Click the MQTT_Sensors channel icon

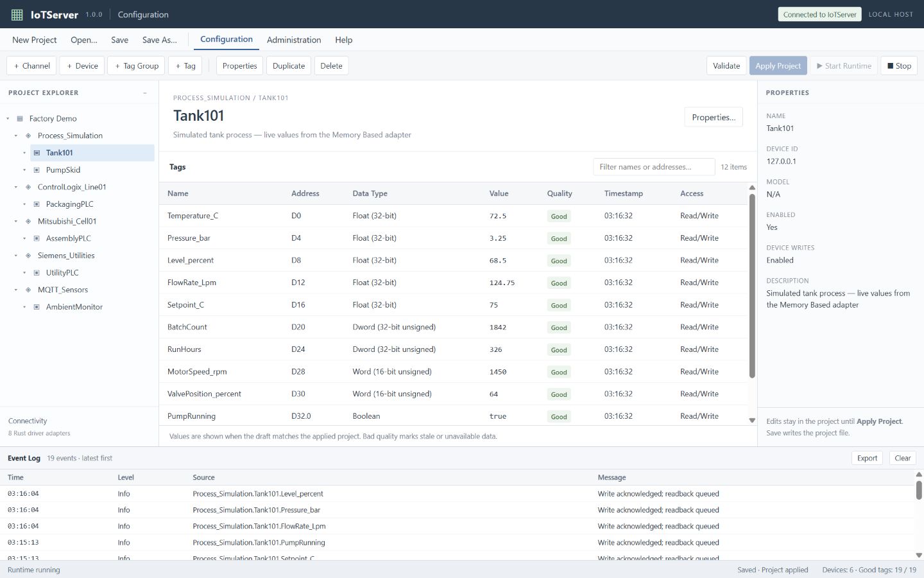[x=28, y=290]
